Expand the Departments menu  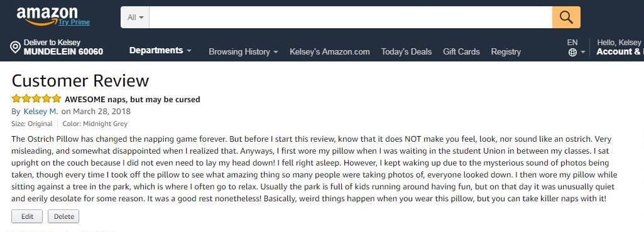tap(160, 50)
